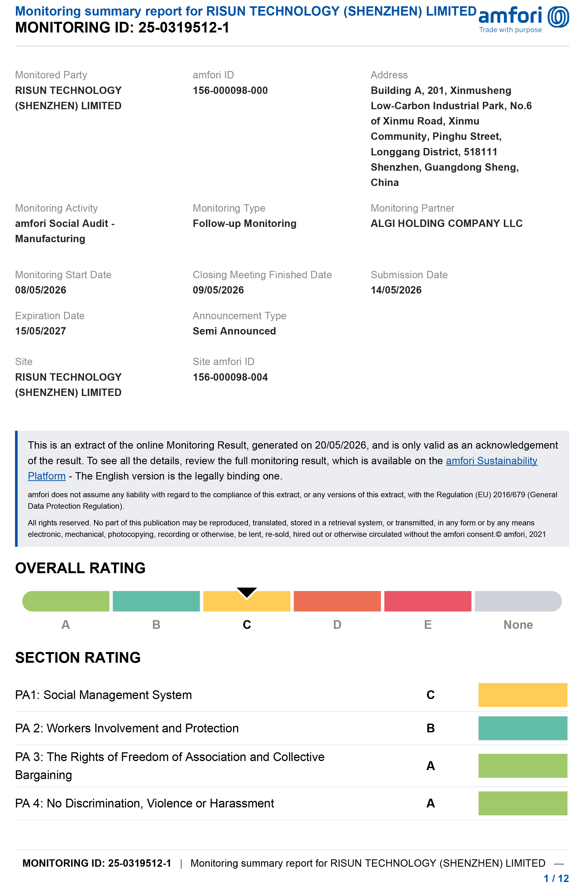Open the amfori Sustainability Platform link
This screenshot has width=588, height=888.
click(491, 460)
